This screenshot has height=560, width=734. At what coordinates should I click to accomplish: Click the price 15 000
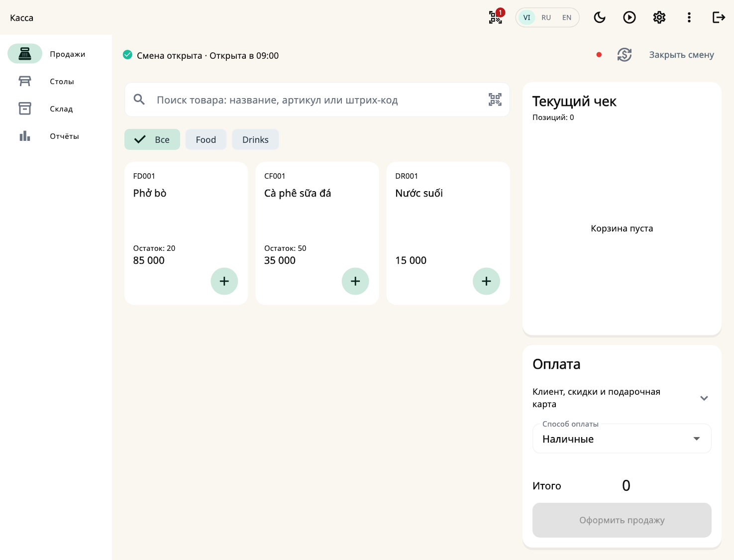click(x=411, y=260)
